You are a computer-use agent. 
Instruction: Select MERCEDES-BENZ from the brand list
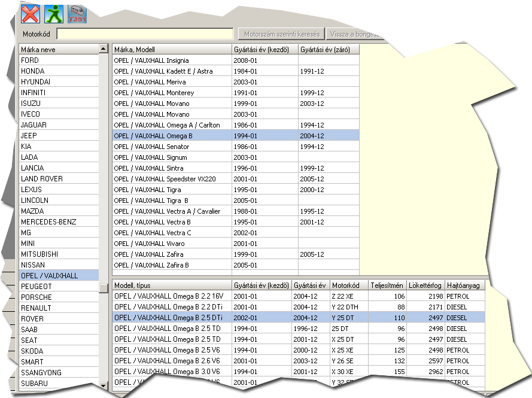[x=59, y=222]
